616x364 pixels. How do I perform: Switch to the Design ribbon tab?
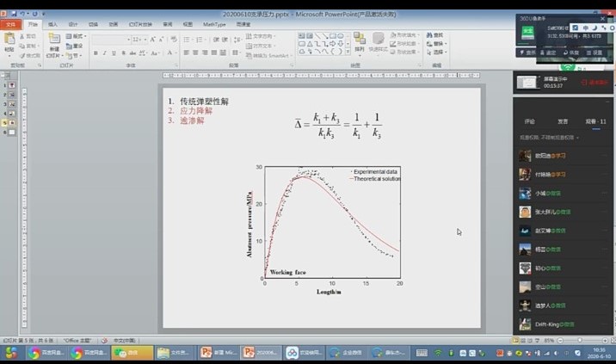click(x=73, y=24)
